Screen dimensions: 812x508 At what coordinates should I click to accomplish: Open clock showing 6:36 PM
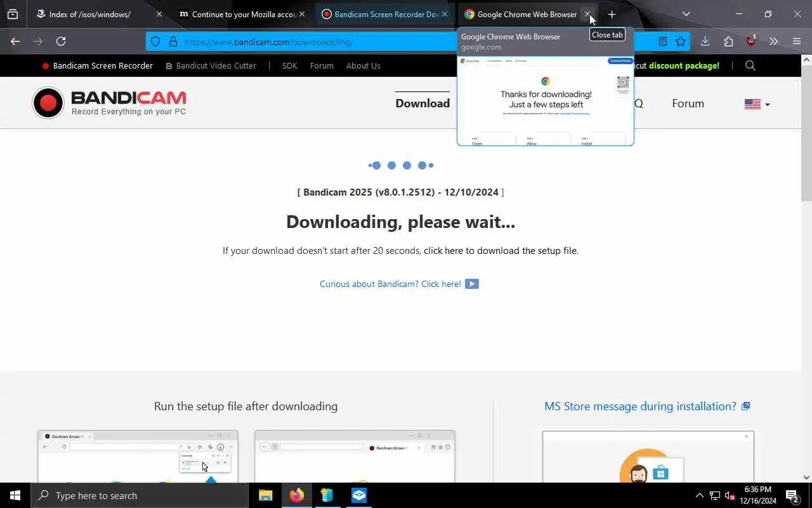point(759,495)
